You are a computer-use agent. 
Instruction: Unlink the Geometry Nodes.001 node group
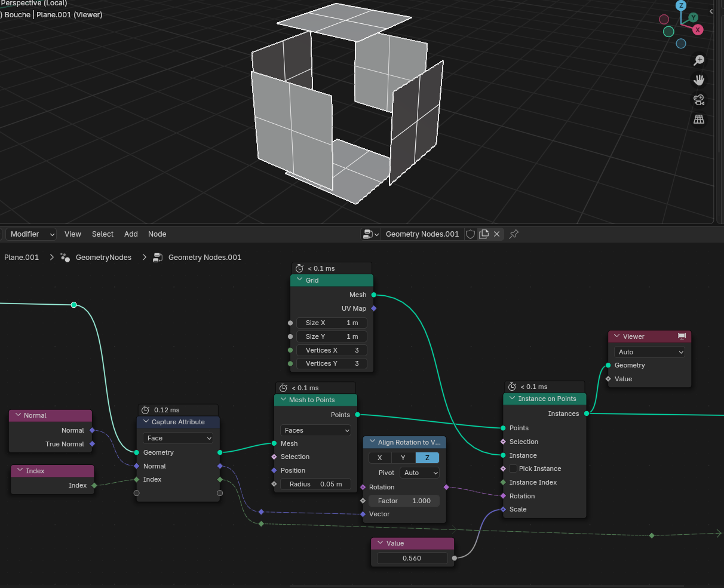pyautogui.click(x=496, y=234)
